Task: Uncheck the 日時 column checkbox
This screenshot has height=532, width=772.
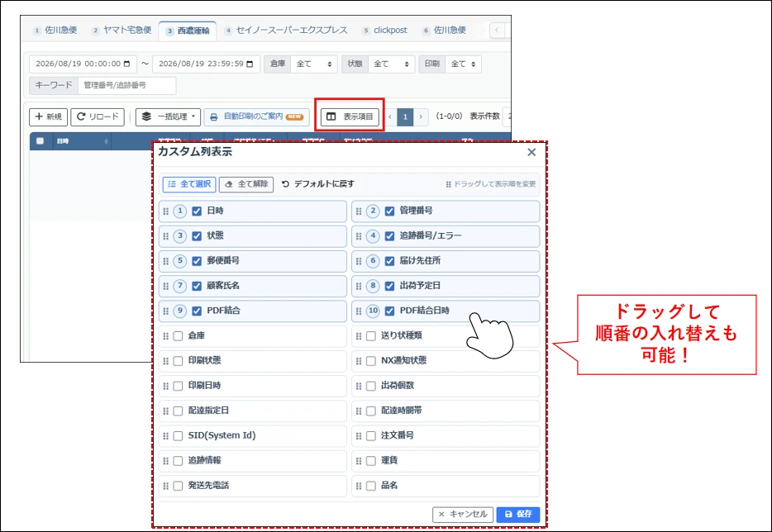Action: tap(197, 211)
